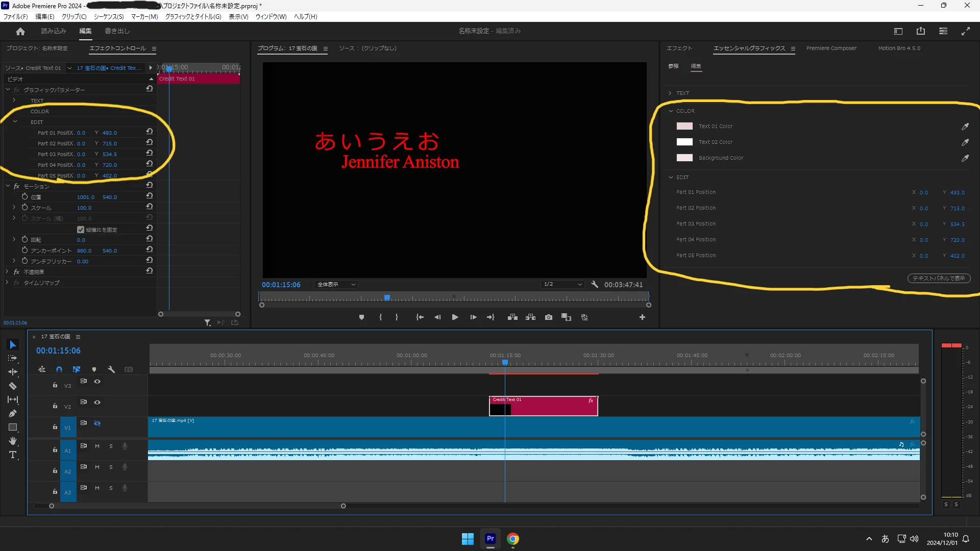The image size is (980, 551).
Task: Click the テキストパネルで表示 button
Action: (939, 279)
